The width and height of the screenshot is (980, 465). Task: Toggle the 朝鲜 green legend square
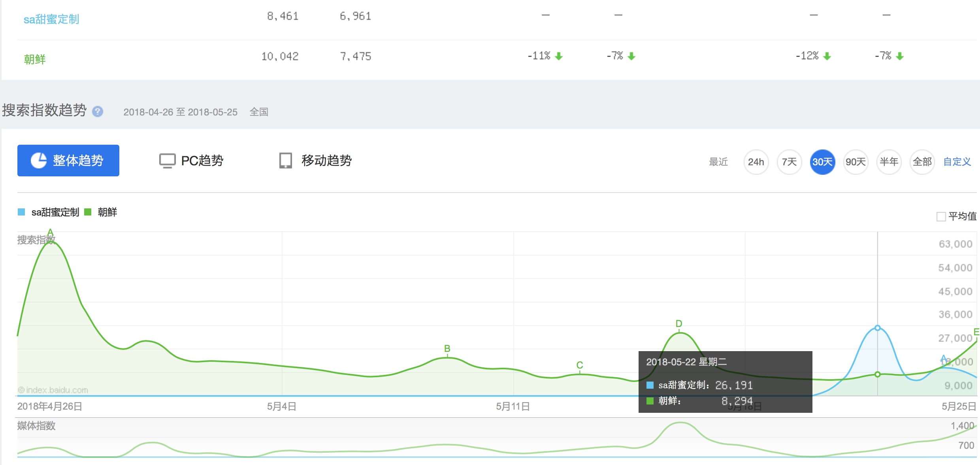[88, 212]
